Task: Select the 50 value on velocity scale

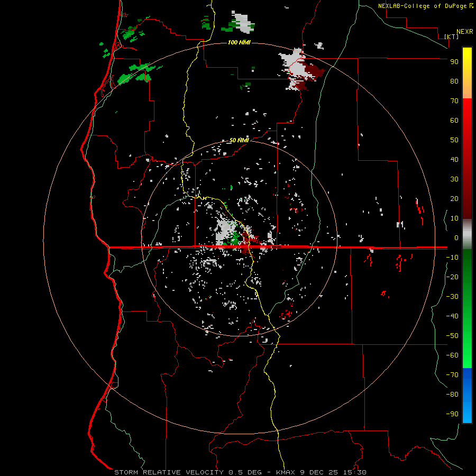Action: [454, 140]
